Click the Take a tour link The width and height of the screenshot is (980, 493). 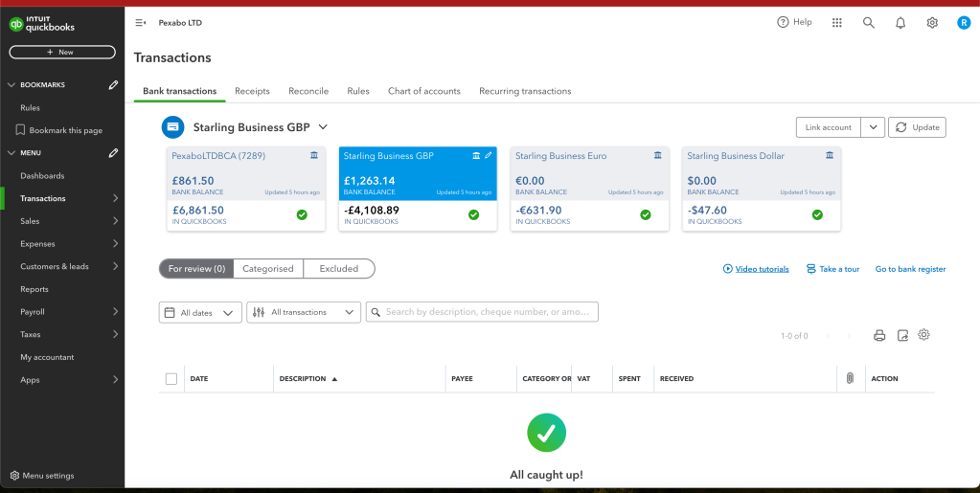[x=833, y=269]
